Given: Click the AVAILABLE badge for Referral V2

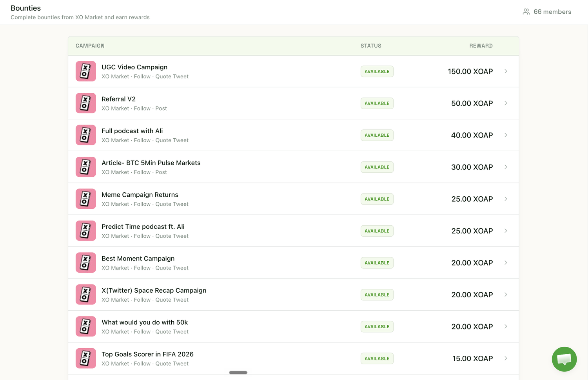Looking at the screenshot, I should [377, 103].
